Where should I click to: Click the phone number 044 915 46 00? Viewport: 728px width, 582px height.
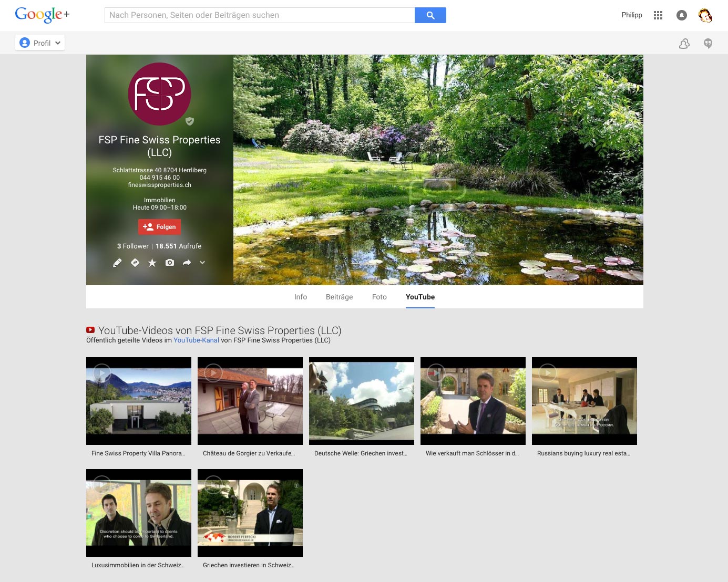(159, 178)
